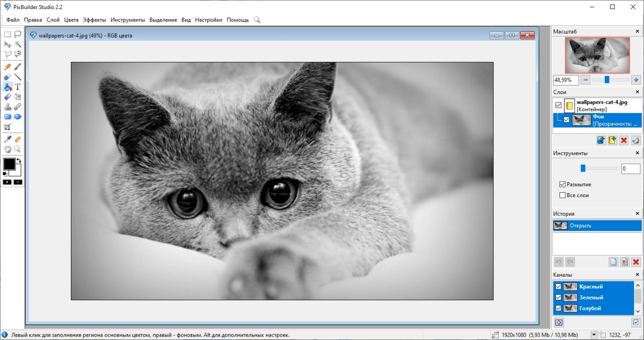This screenshot has width=644, height=340.
Task: Open the Эффекты menu
Action: [95, 20]
